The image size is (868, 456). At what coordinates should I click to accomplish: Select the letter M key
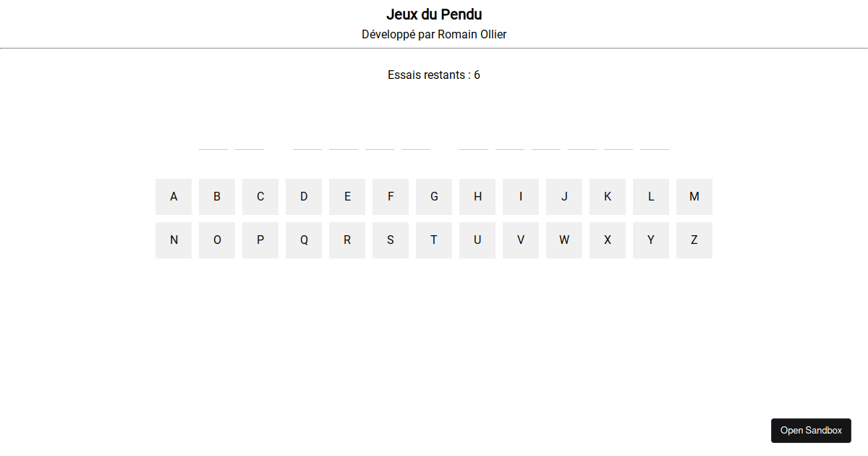pyautogui.click(x=694, y=196)
